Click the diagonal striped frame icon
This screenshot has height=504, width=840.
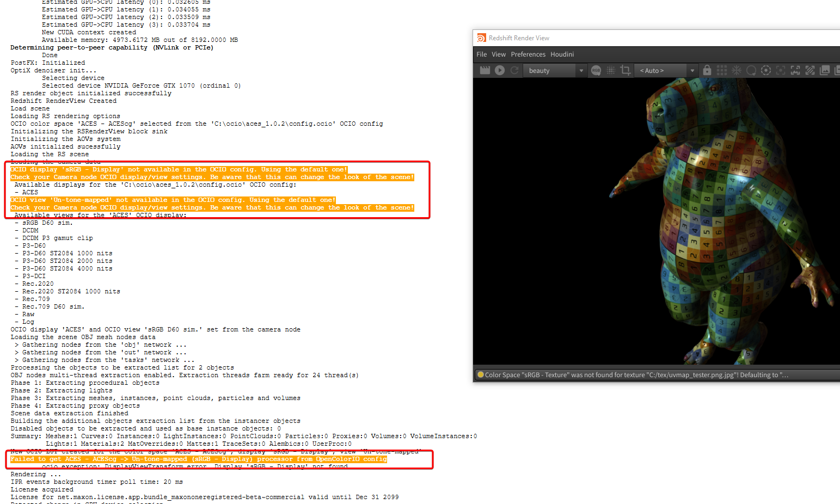(x=810, y=70)
